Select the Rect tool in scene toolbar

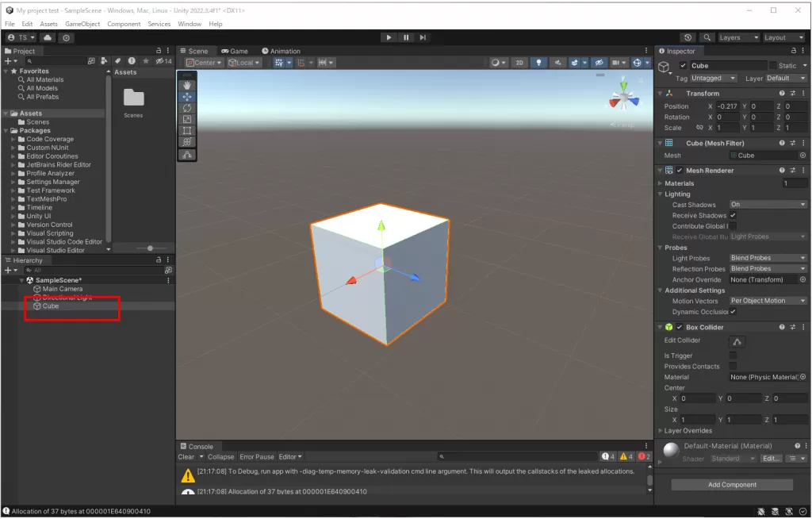point(187,130)
